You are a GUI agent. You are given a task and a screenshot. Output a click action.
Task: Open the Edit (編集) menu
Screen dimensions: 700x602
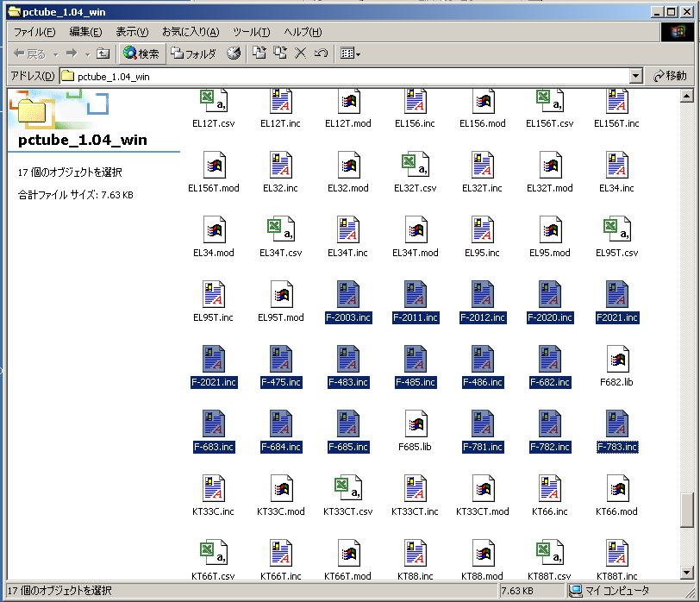click(x=85, y=32)
